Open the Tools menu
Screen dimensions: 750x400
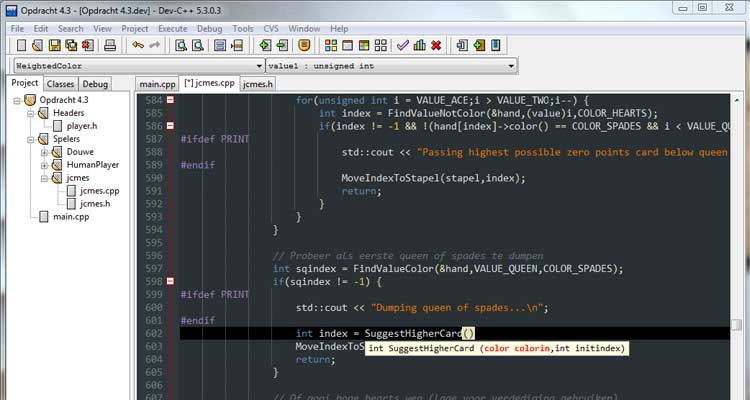[243, 29]
